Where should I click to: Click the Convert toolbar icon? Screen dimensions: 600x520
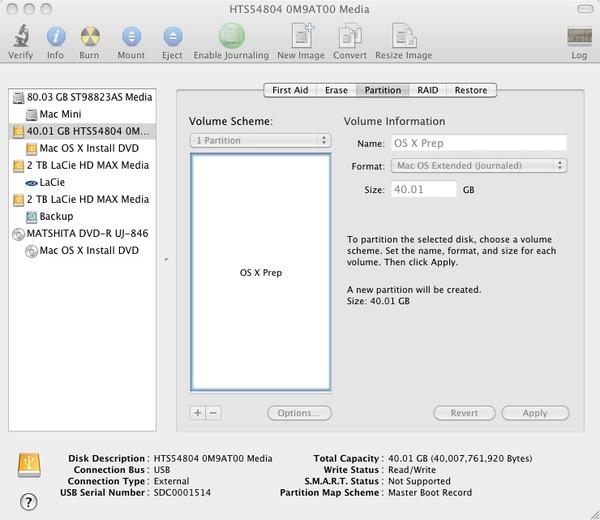click(x=350, y=36)
